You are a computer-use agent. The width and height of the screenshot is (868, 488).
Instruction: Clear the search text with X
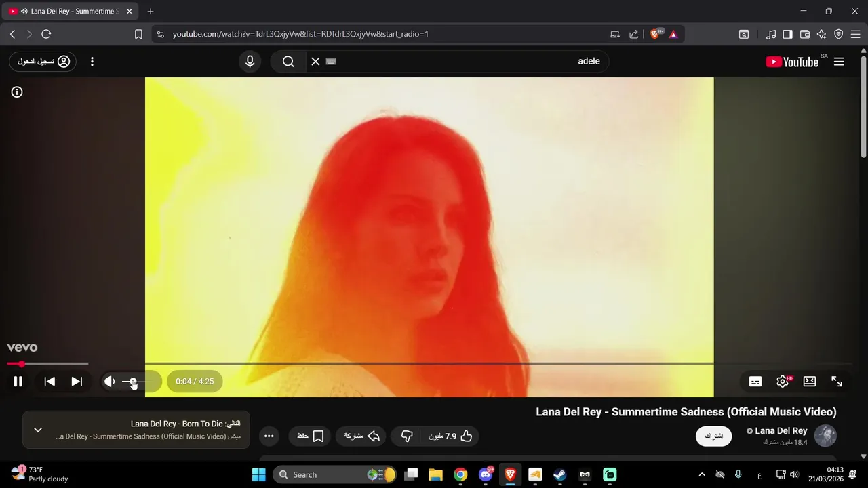[315, 62]
